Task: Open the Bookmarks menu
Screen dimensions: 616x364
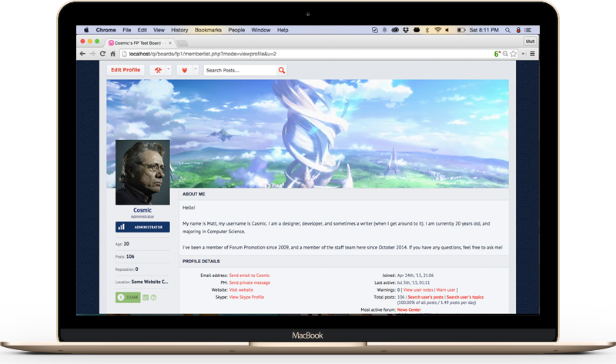Action: coord(208,30)
